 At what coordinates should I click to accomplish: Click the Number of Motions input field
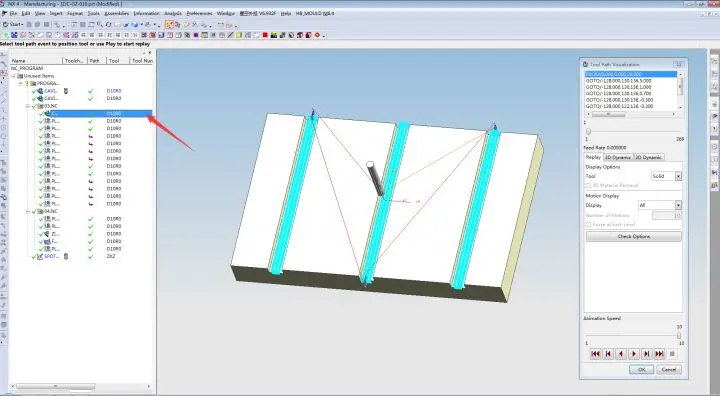tap(667, 215)
